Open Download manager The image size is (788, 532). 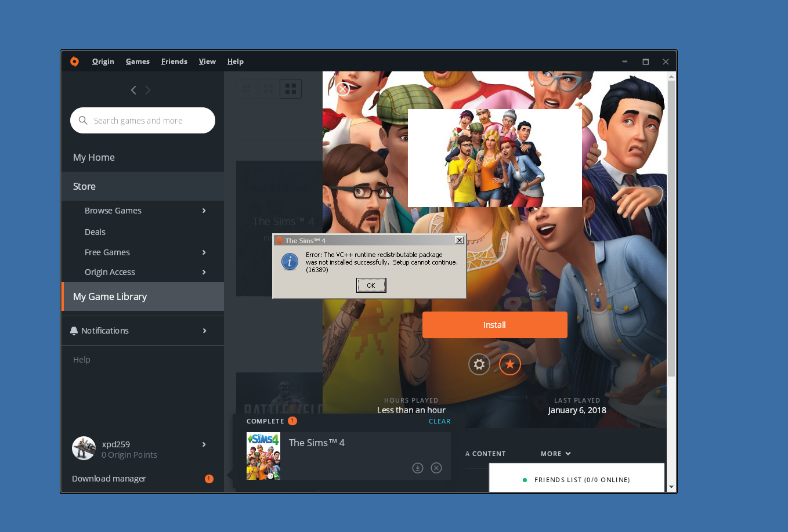[109, 479]
